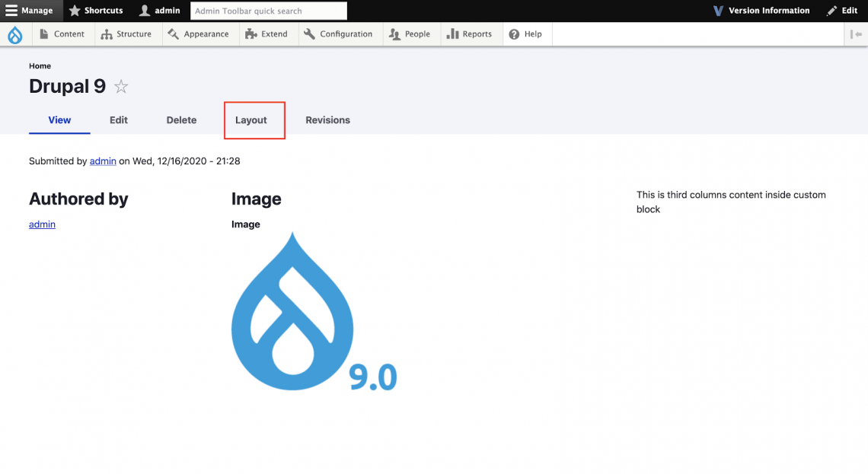Open the Shortcuts star menu
This screenshot has height=474, width=868.
click(x=96, y=11)
